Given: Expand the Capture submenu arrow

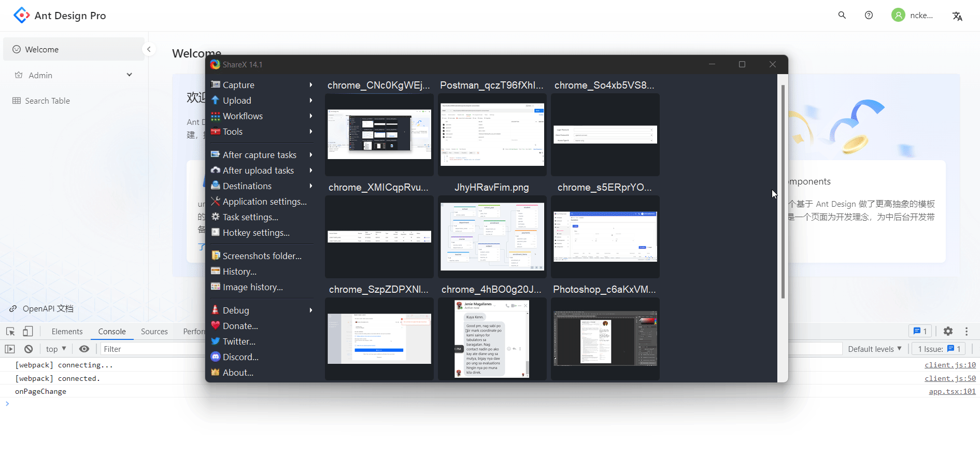Looking at the screenshot, I should (311, 85).
